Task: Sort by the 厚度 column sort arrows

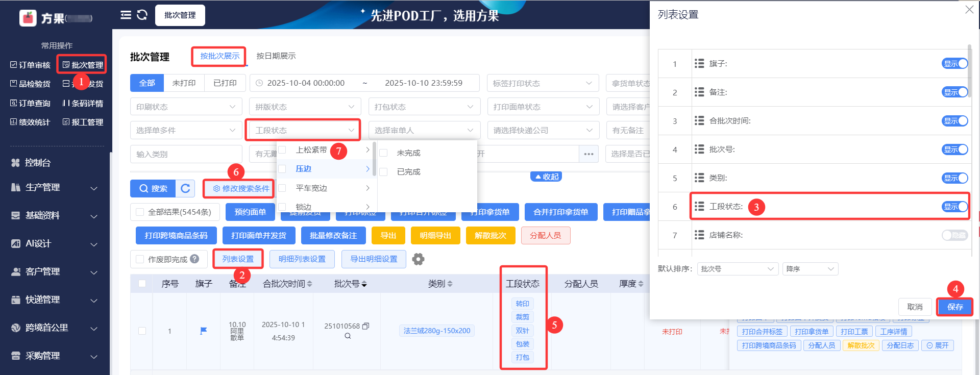Action: pyautogui.click(x=641, y=284)
